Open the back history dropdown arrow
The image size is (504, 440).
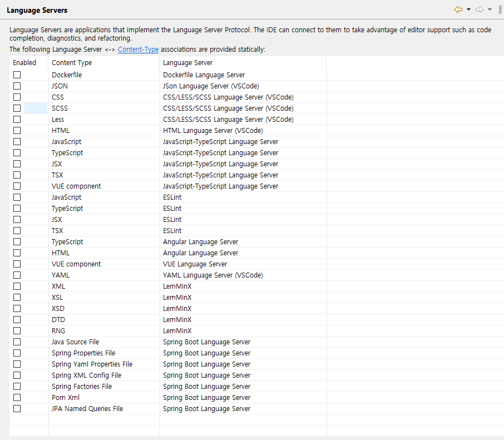click(x=468, y=9)
